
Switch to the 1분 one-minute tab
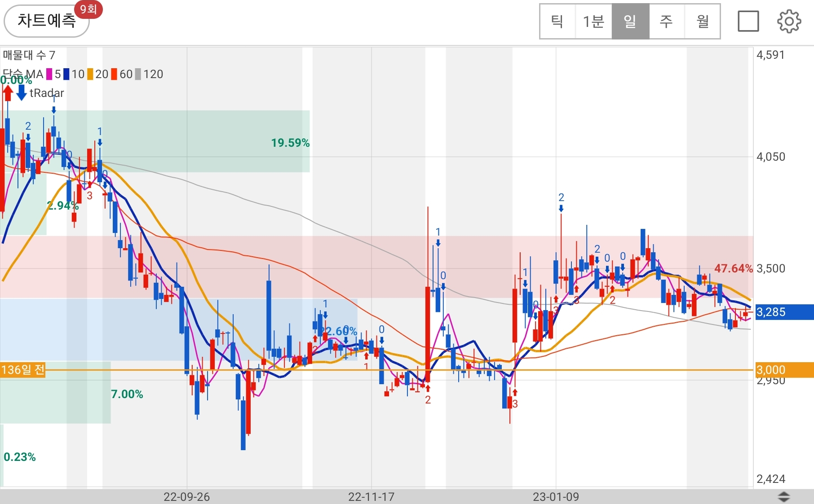tap(593, 21)
